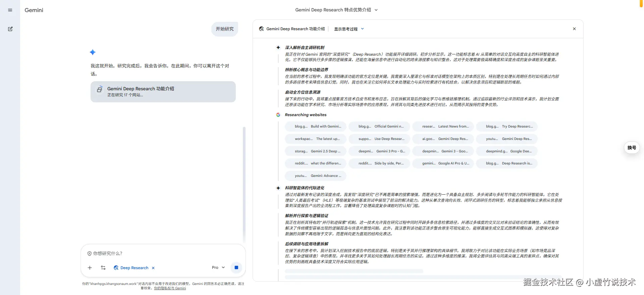Open the YouTube Gemini Deep Res chip
The width and height of the screenshot is (644, 295).
click(x=507, y=139)
